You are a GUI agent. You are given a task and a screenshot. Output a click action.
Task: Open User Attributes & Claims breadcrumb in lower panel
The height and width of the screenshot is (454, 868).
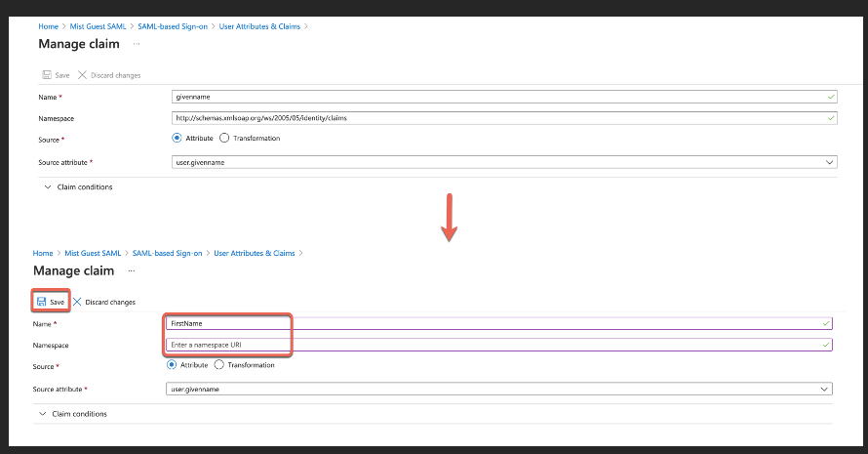[254, 253]
